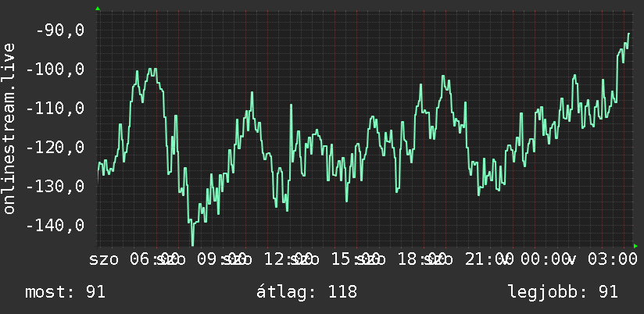Click the '-120,0' y-axis label

tap(55, 148)
